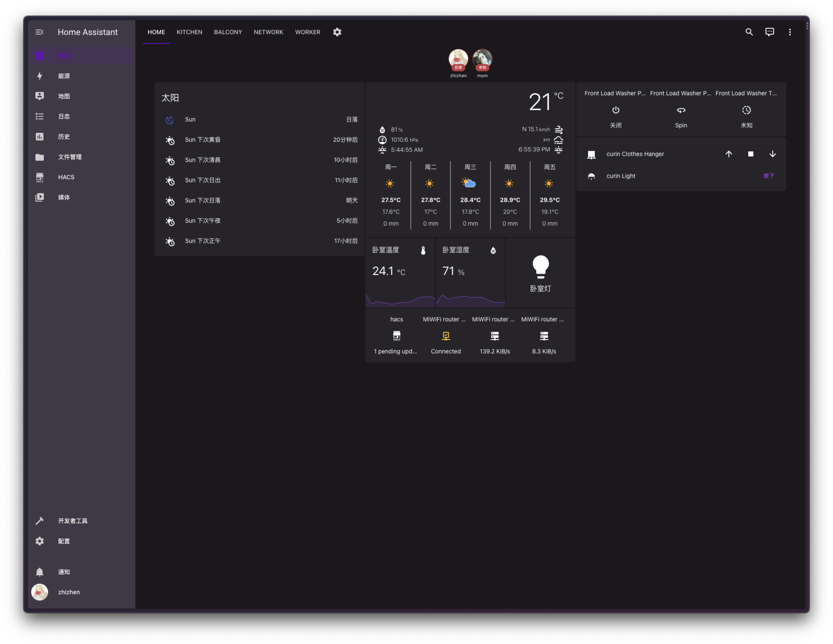
Task: Lower the curin Clothes Hanger
Action: (x=772, y=154)
